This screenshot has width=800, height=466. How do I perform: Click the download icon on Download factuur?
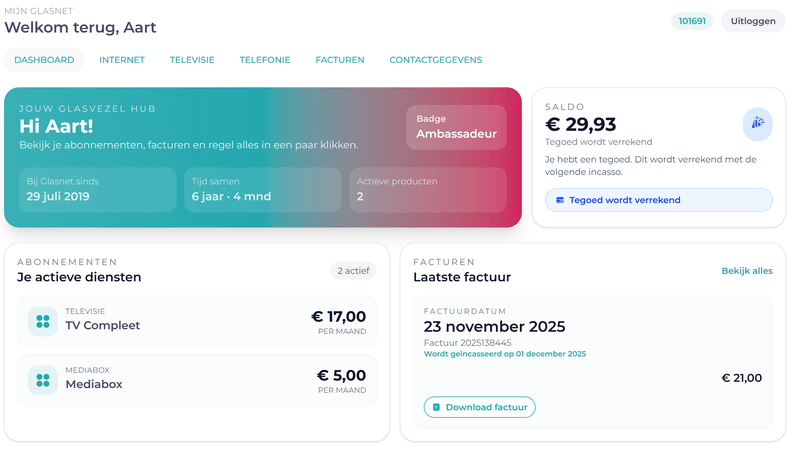click(436, 407)
